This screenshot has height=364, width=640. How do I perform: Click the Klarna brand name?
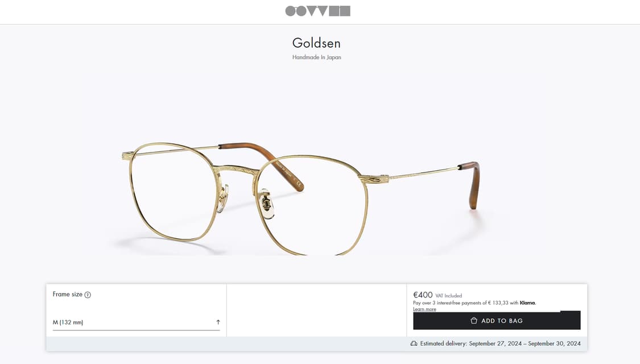527,303
